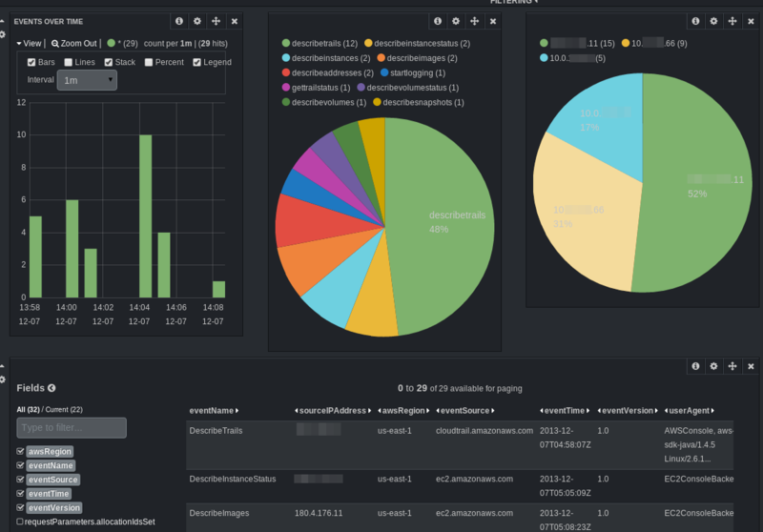Focus the Type to filter input
763x532 pixels.
click(72, 427)
